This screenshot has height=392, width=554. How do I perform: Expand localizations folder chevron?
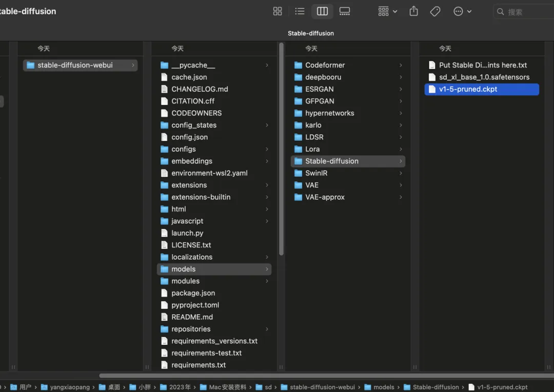pyautogui.click(x=267, y=257)
